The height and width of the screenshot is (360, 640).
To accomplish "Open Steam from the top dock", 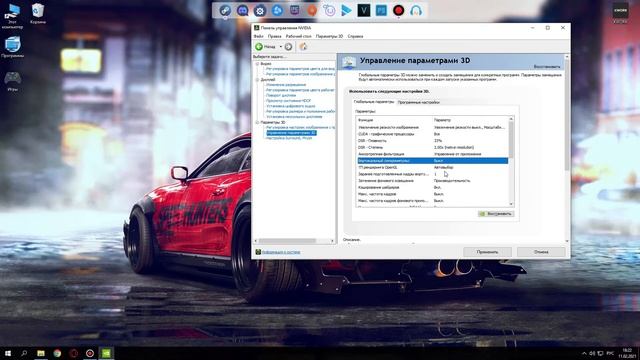I will (x=225, y=10).
